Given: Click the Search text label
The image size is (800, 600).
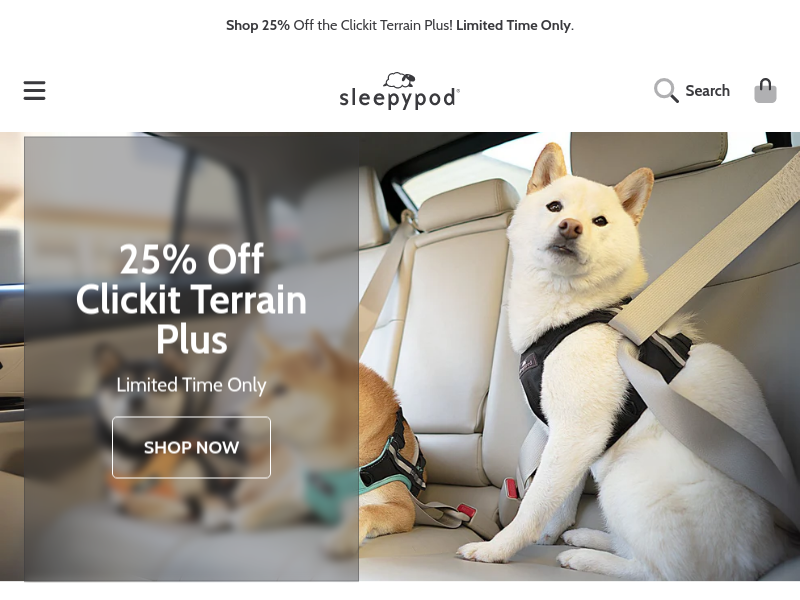Looking at the screenshot, I should (707, 91).
